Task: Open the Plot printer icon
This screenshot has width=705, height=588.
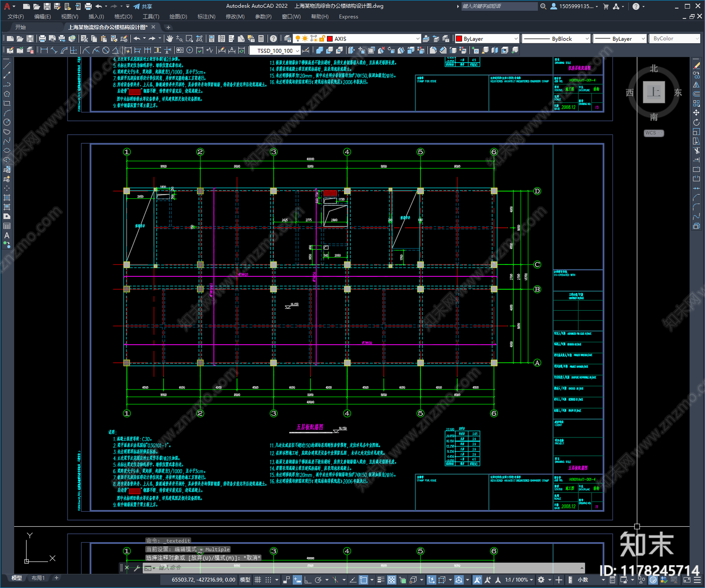Action: [42, 39]
